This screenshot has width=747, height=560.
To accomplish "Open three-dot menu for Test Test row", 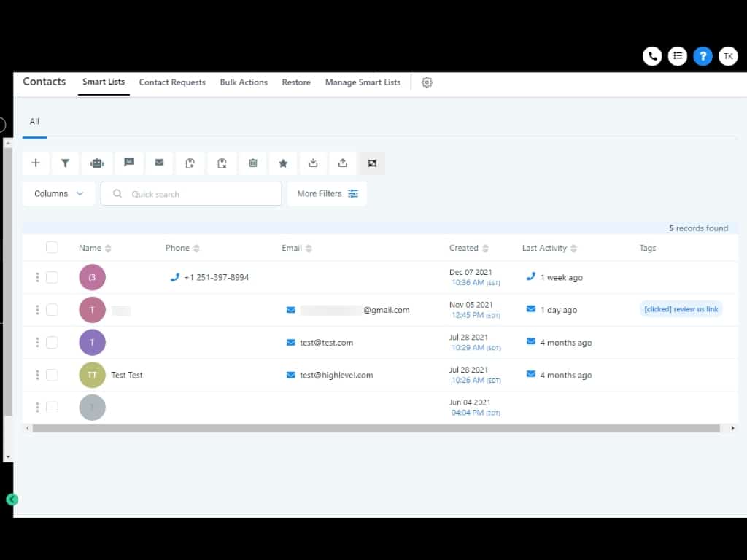I will [37, 375].
